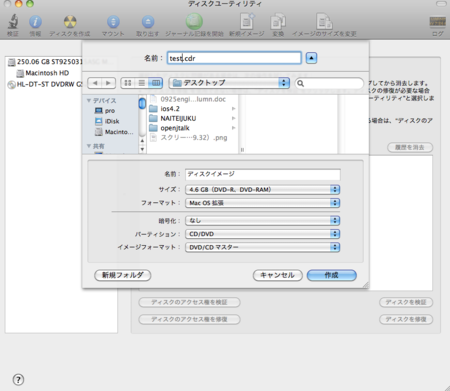450x391 pixels.
Task: Switch to column view in the dialog
Action: (x=156, y=83)
